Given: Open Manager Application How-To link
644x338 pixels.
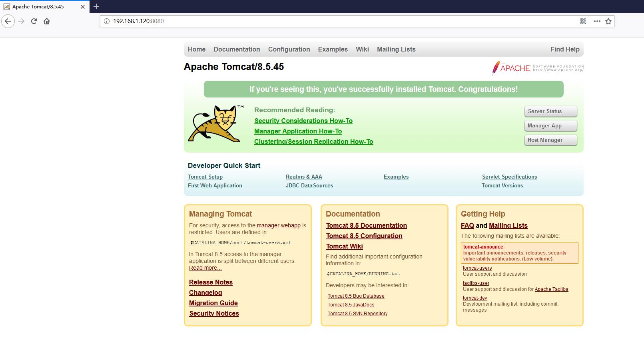Looking at the screenshot, I should [x=298, y=131].
